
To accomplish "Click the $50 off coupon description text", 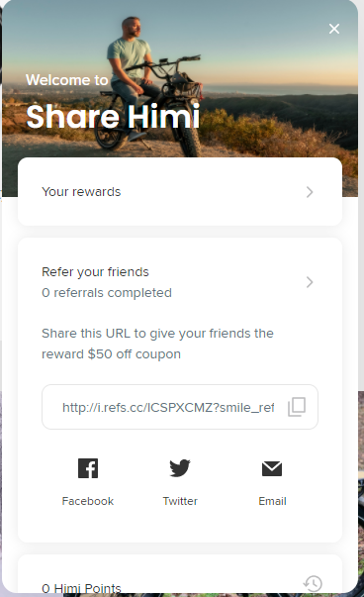I will click(157, 344).
